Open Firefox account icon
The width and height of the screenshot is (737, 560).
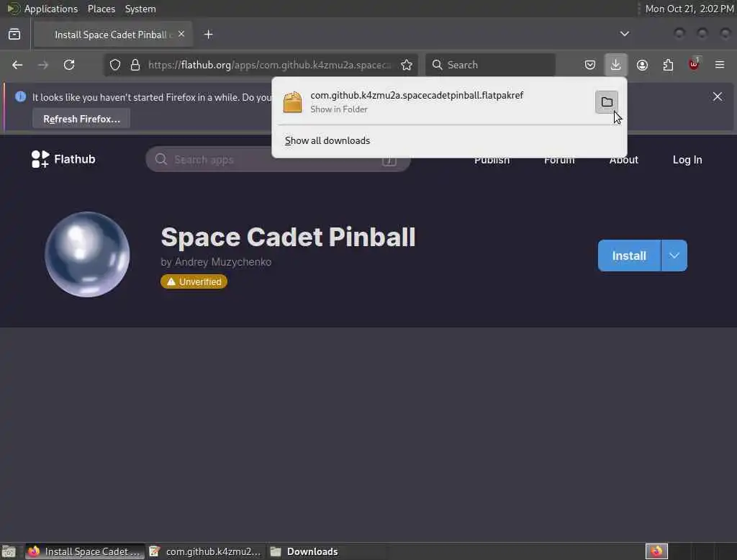(x=642, y=65)
